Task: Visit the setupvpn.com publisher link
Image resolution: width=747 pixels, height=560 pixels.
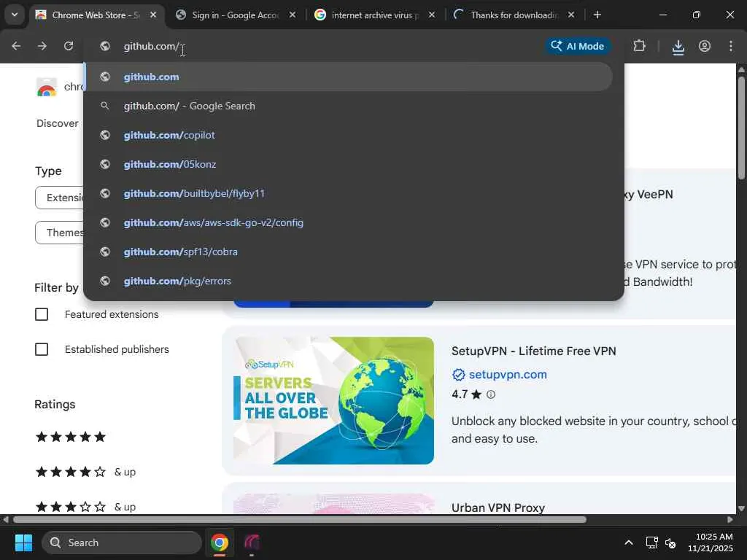Action: click(508, 375)
